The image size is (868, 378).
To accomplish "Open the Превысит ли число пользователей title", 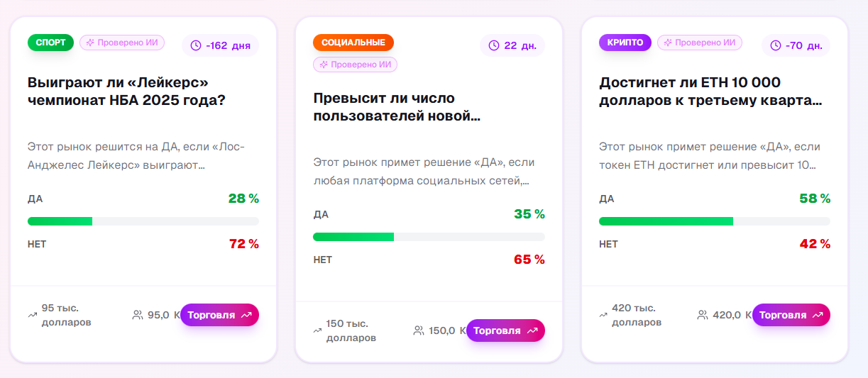I will click(x=397, y=107).
